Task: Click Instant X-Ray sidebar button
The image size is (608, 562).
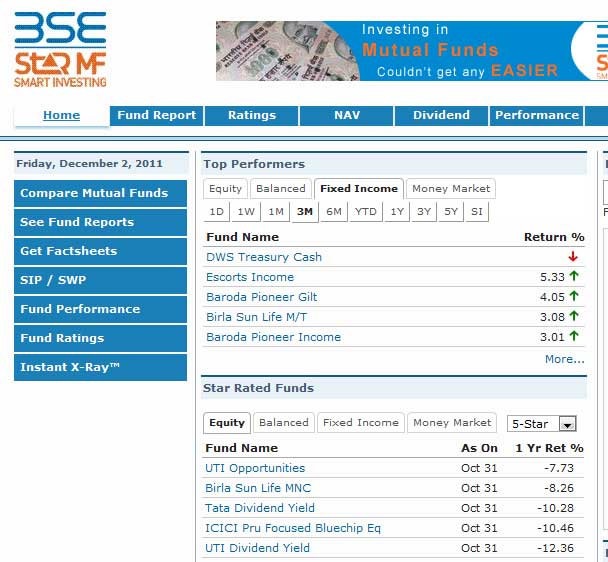Action: pos(100,367)
